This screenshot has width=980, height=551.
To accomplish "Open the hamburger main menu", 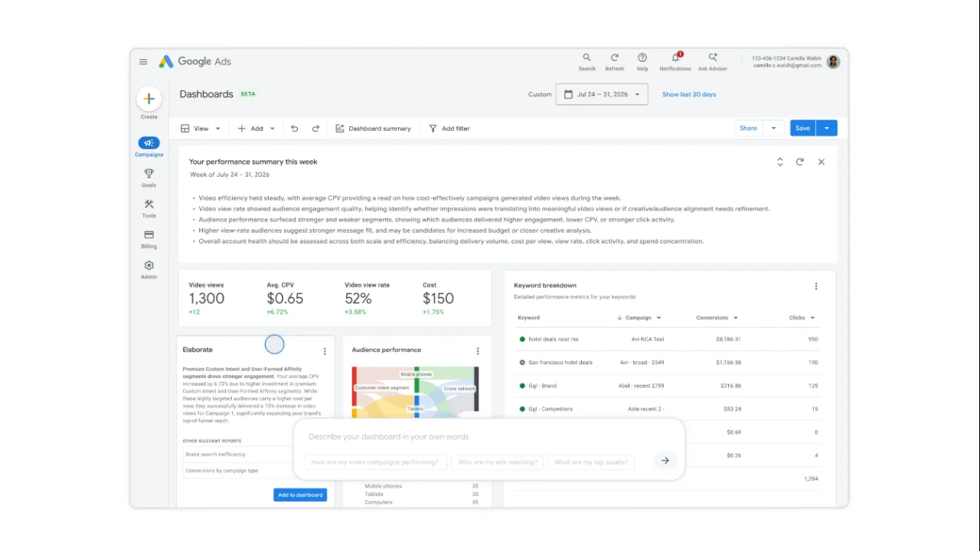I will pos(143,62).
